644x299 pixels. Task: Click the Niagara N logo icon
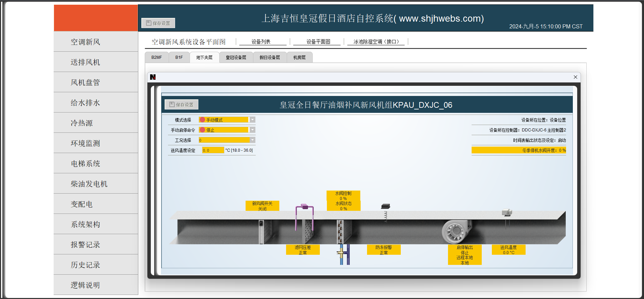pyautogui.click(x=153, y=77)
